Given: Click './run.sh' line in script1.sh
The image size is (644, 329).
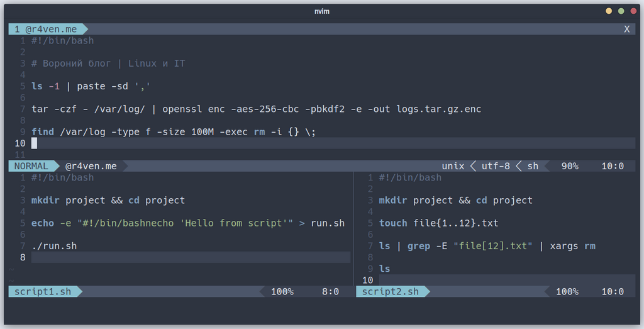Looking at the screenshot, I should coord(54,246).
